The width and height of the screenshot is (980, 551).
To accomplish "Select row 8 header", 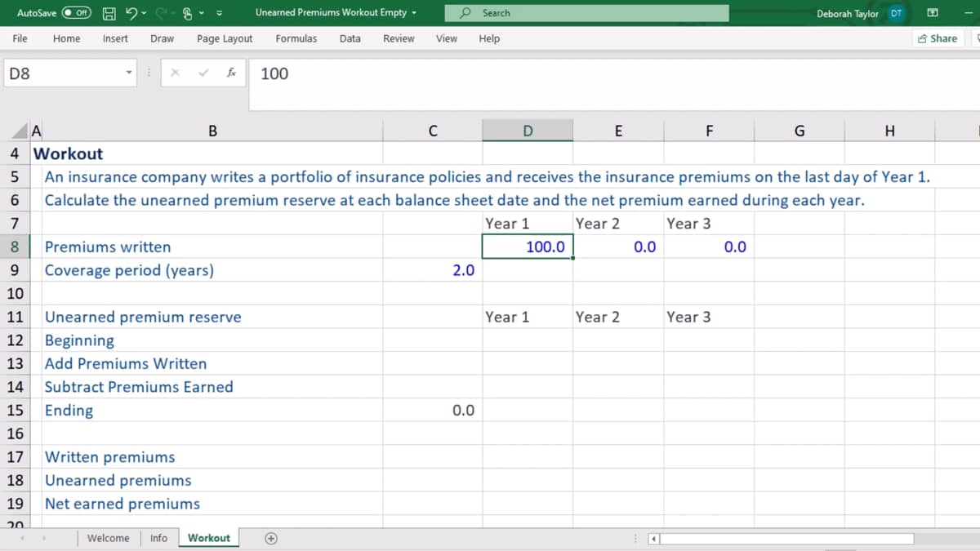I will 15,247.
